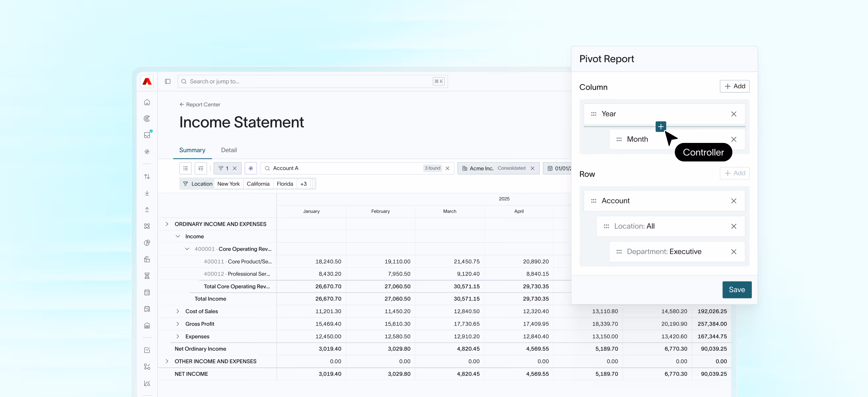Expand the Gross Profit row
The height and width of the screenshot is (397, 868).
point(178,324)
